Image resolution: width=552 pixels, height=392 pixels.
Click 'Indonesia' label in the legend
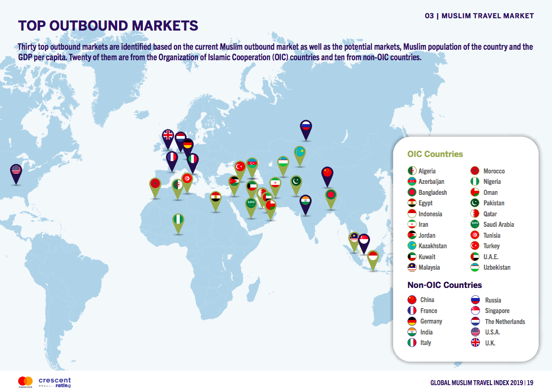(x=431, y=214)
